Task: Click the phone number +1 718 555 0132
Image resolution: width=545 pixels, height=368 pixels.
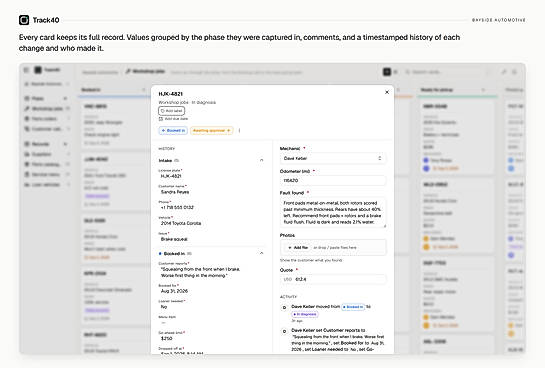Action: tap(177, 207)
